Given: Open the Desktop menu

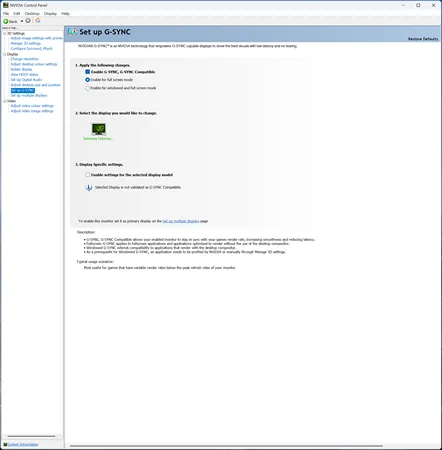Looking at the screenshot, I should [32, 14].
